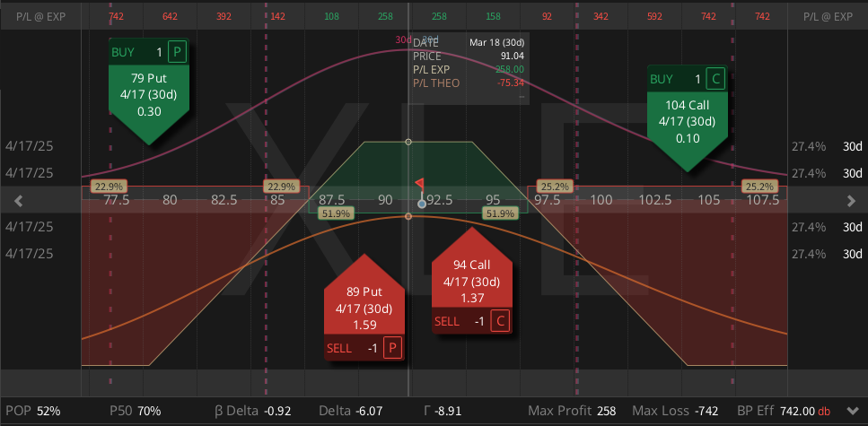This screenshot has height=426, width=868.
Task: Click the 142 P/L value in top row
Action: [278, 17]
